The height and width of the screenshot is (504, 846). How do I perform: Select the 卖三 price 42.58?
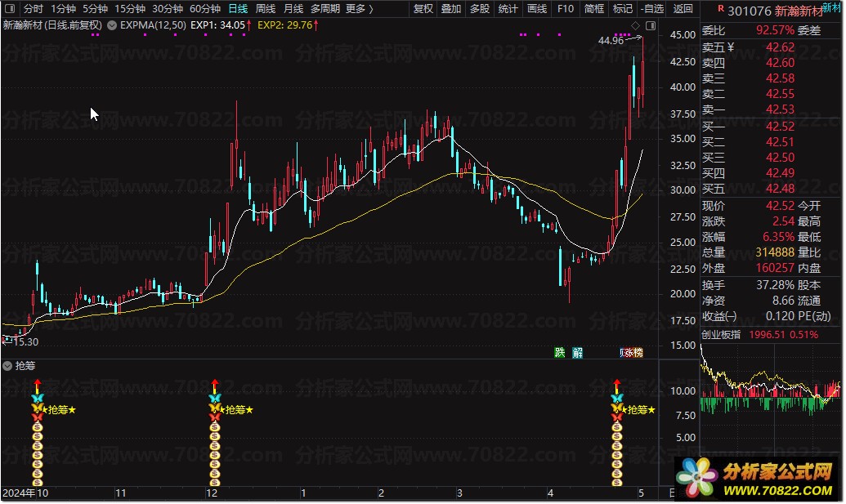pyautogui.click(x=780, y=78)
